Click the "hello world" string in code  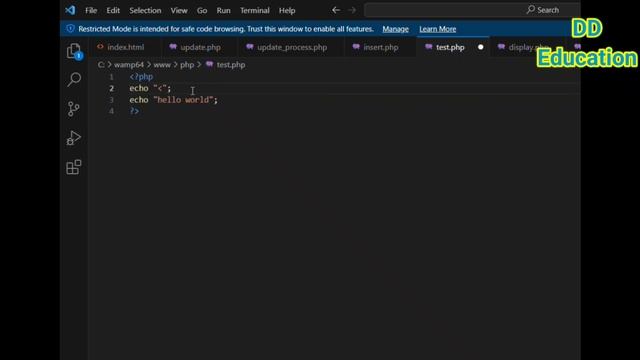(x=183, y=100)
